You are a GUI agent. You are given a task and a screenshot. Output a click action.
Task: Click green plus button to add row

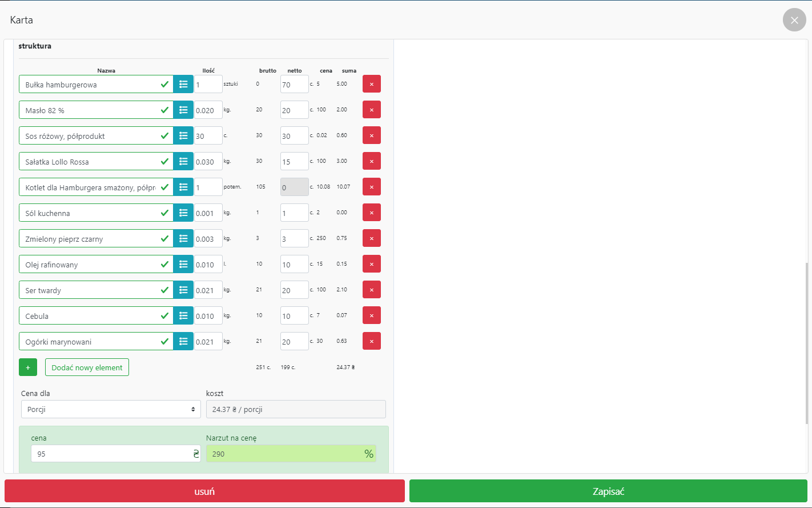pyautogui.click(x=28, y=367)
